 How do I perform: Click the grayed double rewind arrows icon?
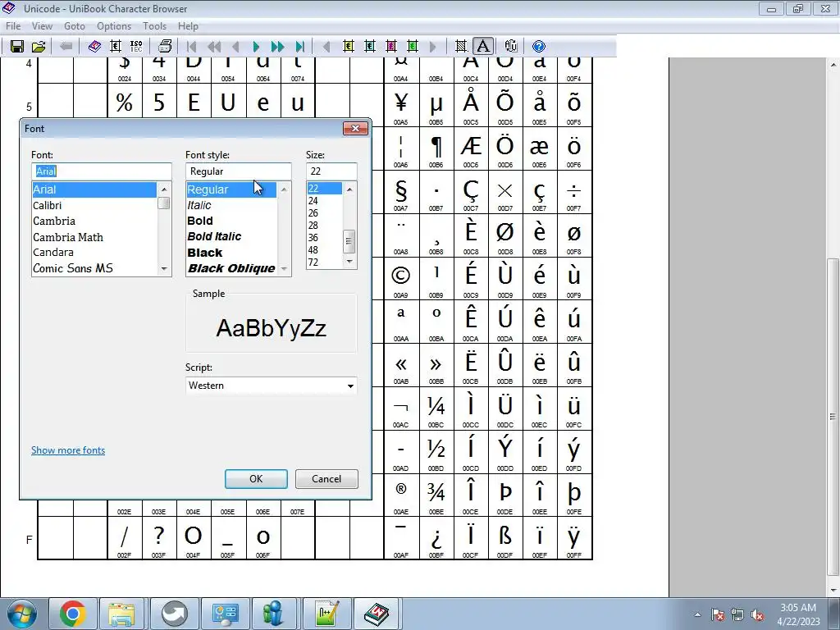pos(214,47)
